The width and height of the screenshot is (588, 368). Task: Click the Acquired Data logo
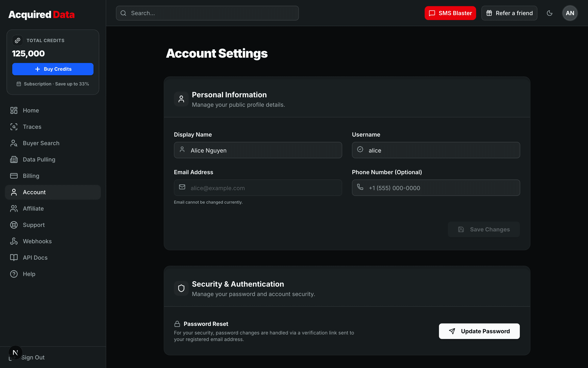[x=42, y=14]
